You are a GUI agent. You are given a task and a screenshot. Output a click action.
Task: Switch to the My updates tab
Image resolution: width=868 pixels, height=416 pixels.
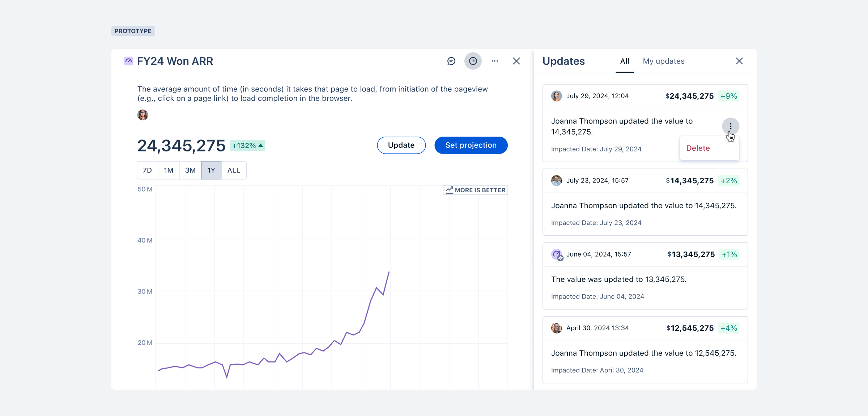664,61
